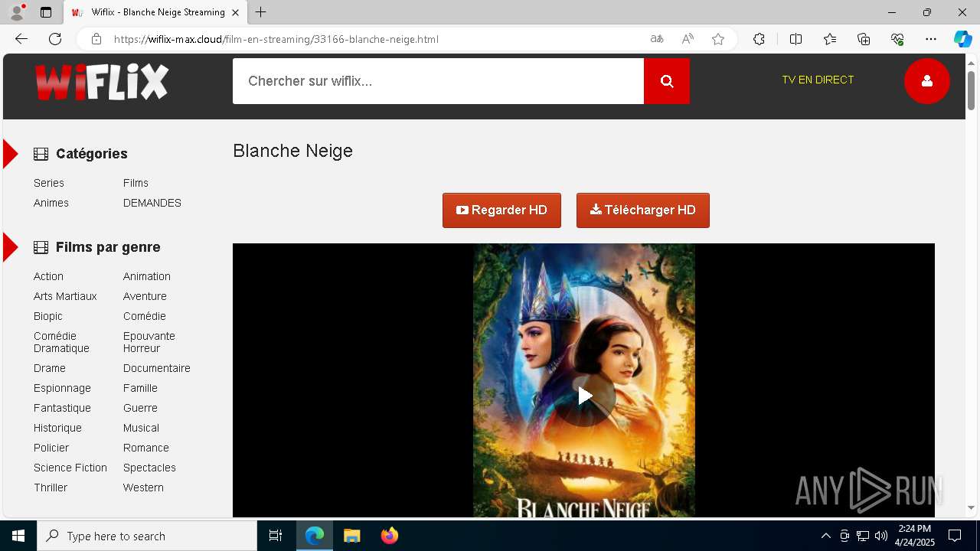Viewport: 980px width, 551px height.
Task: Select the Biopic genre
Action: (x=48, y=316)
